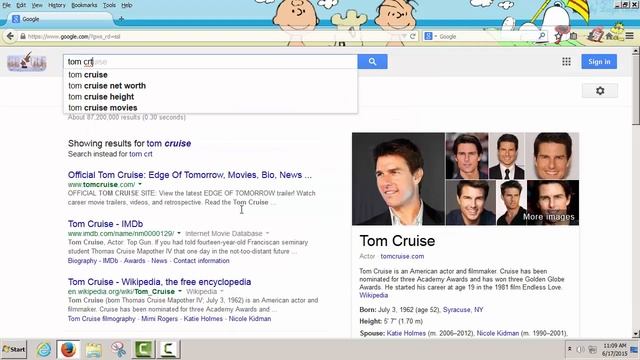Open the bookmarks list clipboard icon

[573, 36]
